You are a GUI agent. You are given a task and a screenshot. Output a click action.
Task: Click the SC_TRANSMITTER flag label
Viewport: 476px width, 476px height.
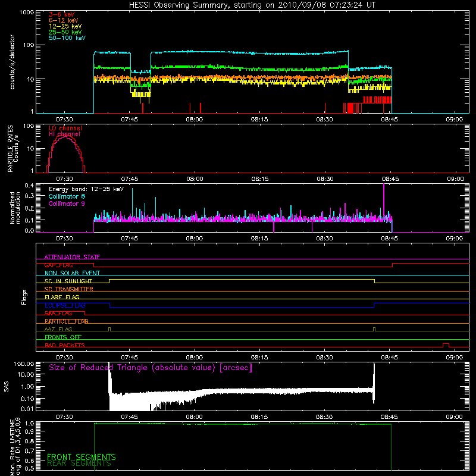(x=69, y=289)
